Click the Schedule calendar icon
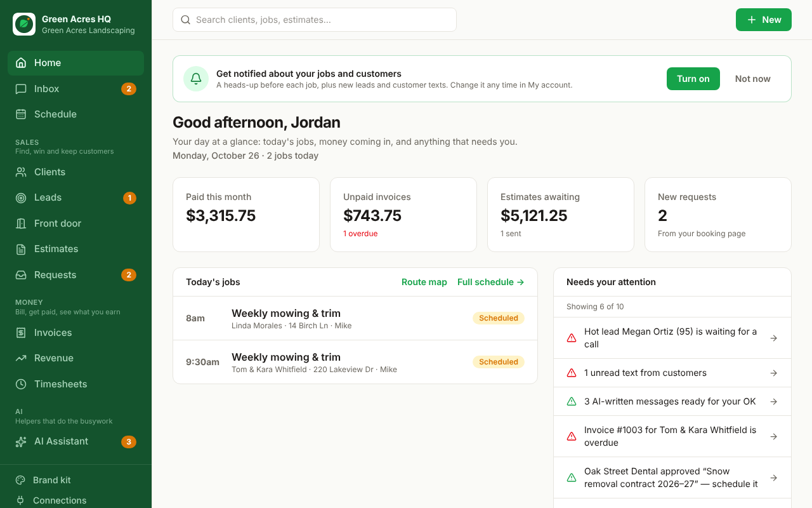The image size is (812, 508). [x=21, y=114]
